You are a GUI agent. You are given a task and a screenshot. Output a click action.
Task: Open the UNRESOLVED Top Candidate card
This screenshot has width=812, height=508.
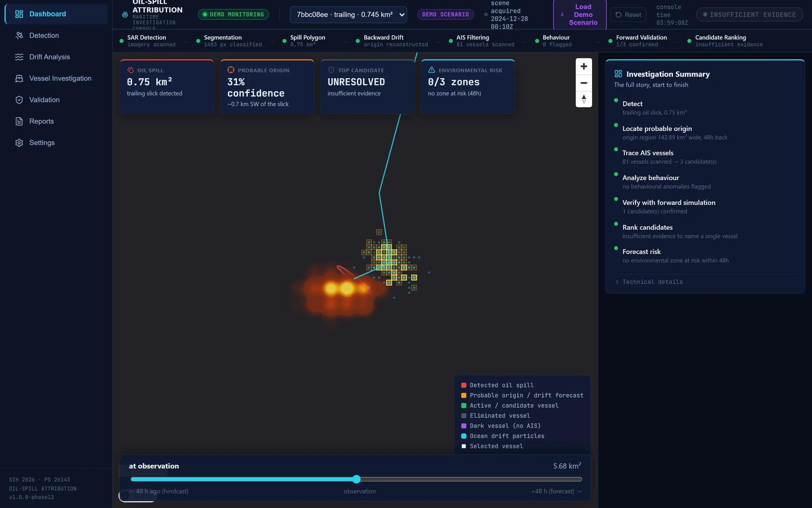click(x=367, y=87)
